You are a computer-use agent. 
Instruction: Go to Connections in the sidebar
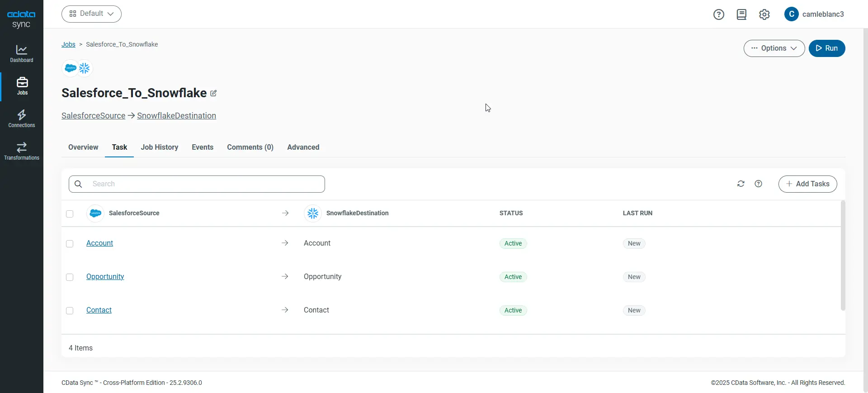pos(22,118)
